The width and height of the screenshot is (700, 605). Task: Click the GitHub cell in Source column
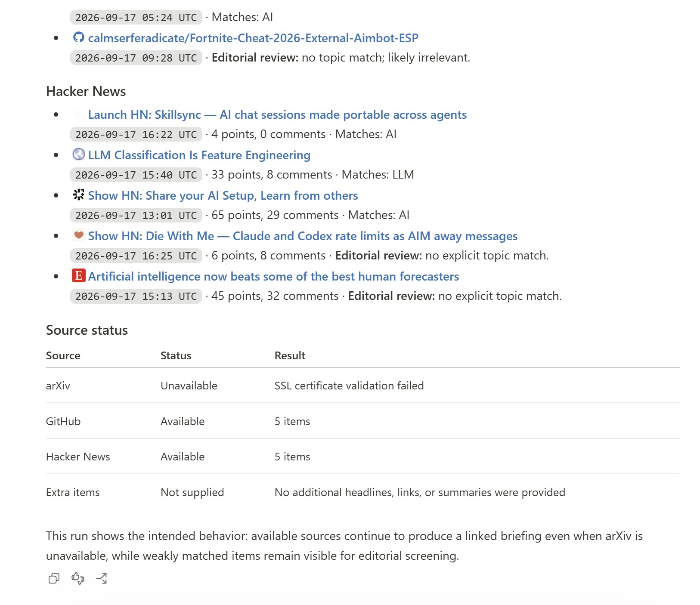63,422
